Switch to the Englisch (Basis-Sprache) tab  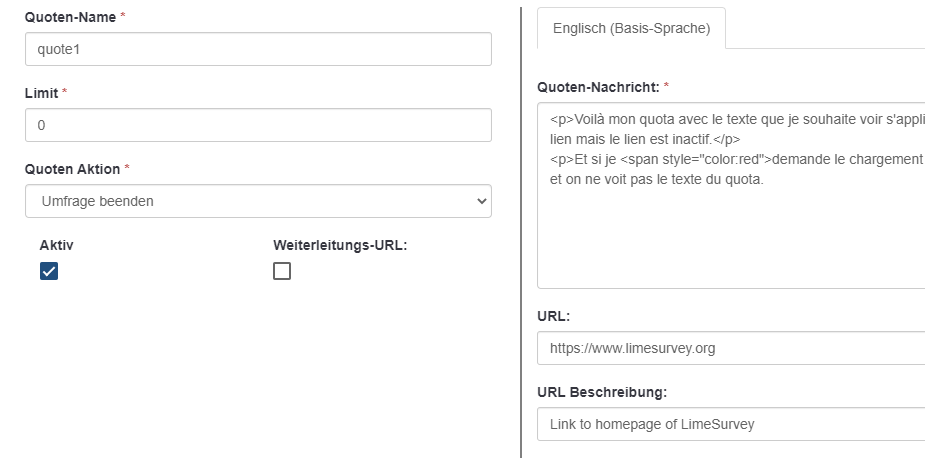coord(631,29)
